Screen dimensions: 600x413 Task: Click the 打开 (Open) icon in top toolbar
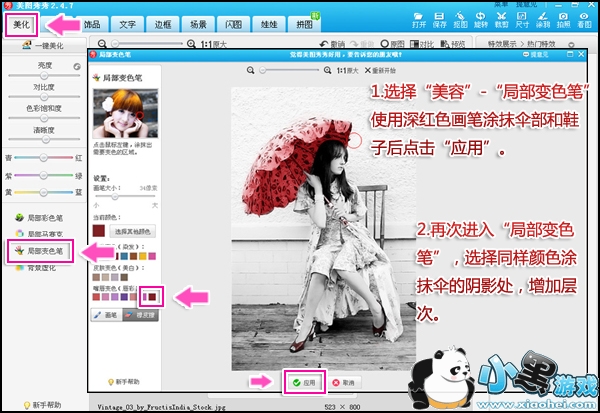click(x=421, y=20)
